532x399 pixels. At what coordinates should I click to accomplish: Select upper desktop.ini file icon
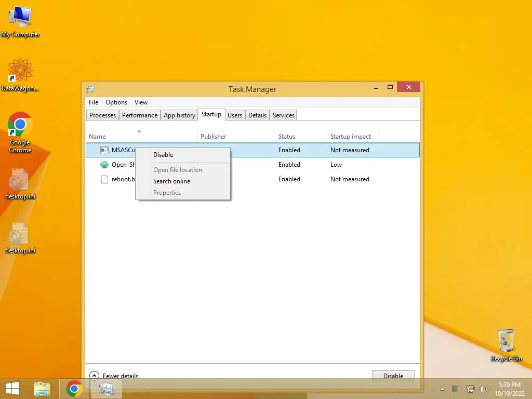pyautogui.click(x=20, y=183)
